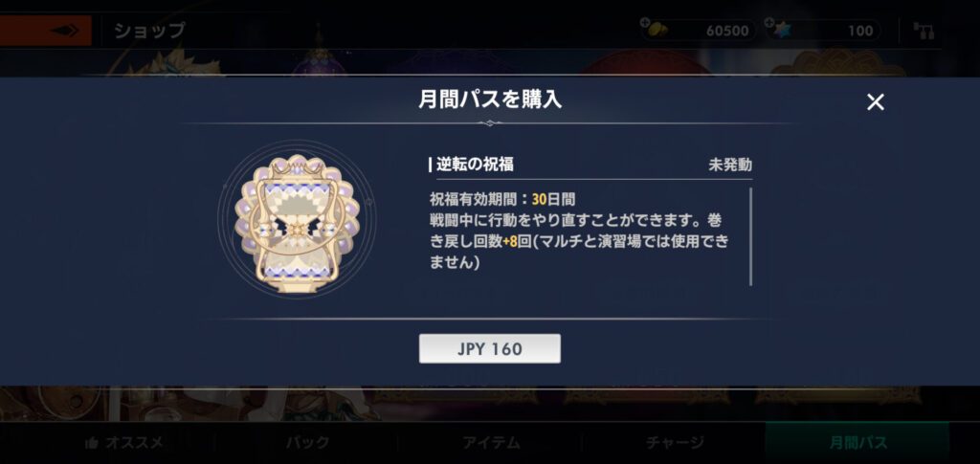Open the オススメ tab
980x464 pixels.
pyautogui.click(x=124, y=443)
